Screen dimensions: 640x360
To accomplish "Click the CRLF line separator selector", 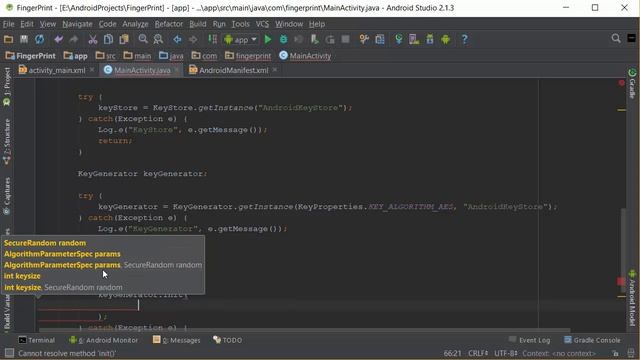I will pyautogui.click(x=478, y=353).
